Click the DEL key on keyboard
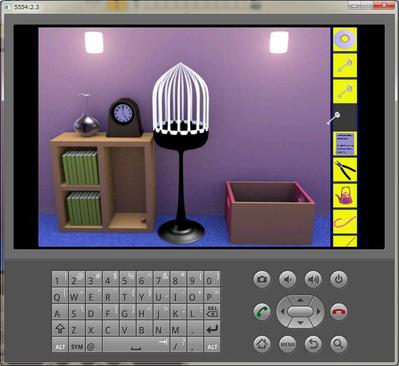Viewport: 399px width, 366px height. point(212,311)
